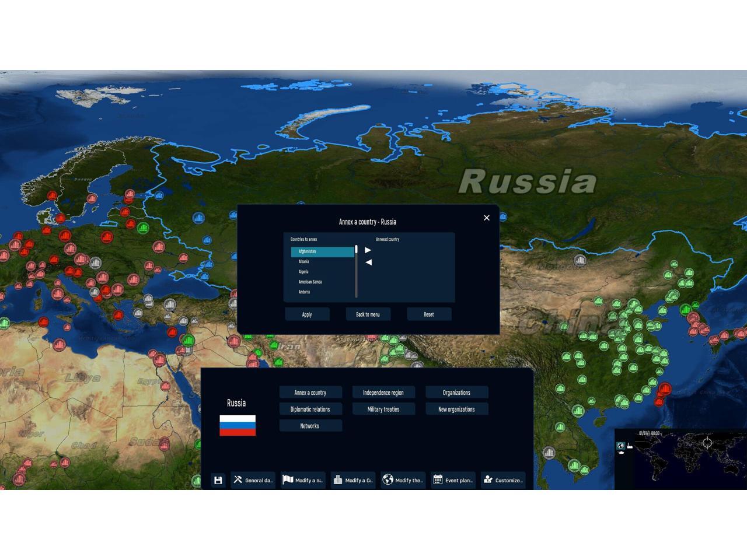Open the Modify the world globe button

point(403,480)
